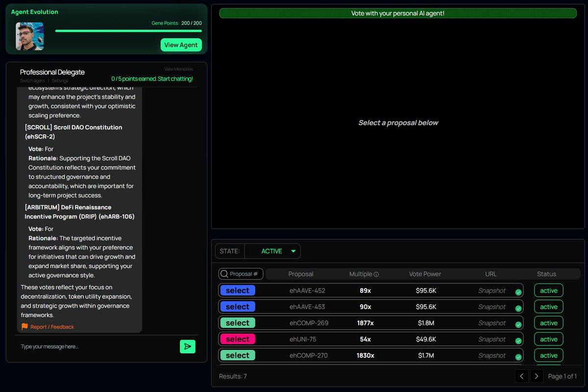Toggle the active badge on the ehAAVE-453 row
Viewport: 588px width, 392px height.
pyautogui.click(x=548, y=306)
